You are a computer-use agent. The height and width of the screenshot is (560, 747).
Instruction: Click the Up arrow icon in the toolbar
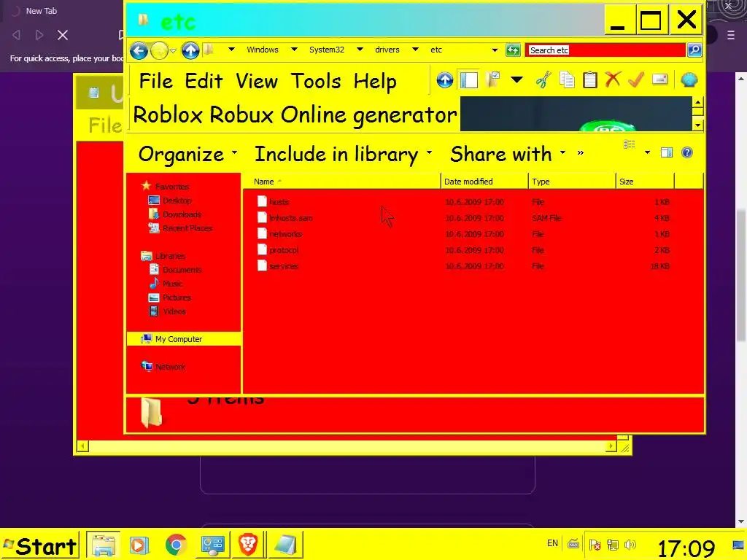click(444, 80)
